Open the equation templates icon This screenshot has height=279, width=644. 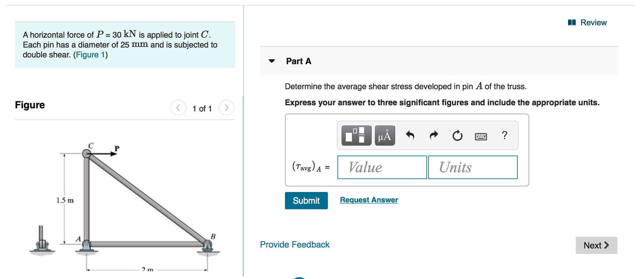click(356, 135)
